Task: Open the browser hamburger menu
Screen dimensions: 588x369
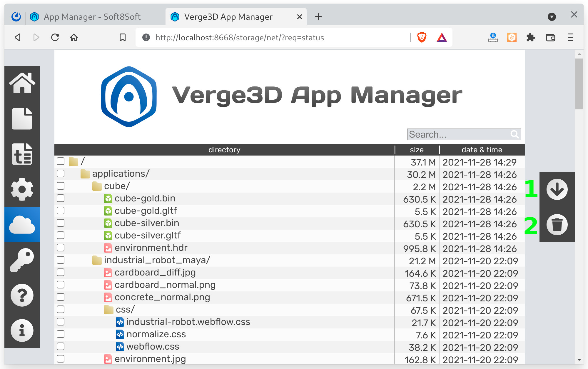Action: pyautogui.click(x=571, y=37)
